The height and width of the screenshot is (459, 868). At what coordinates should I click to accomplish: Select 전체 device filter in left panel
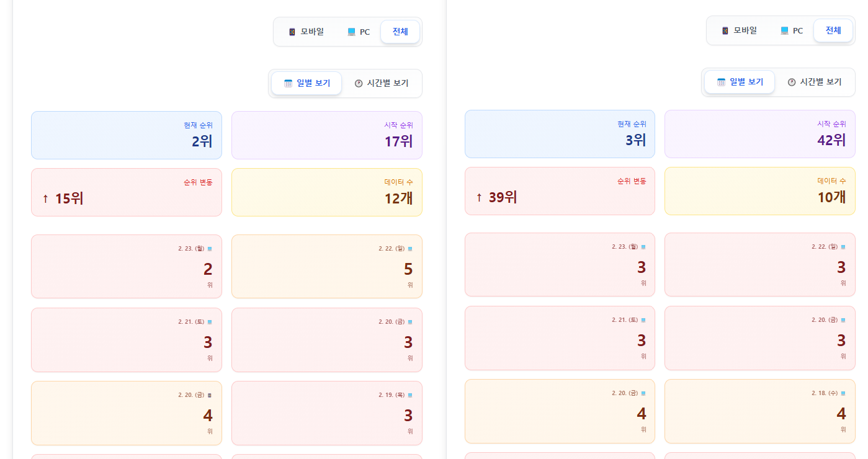coord(400,32)
